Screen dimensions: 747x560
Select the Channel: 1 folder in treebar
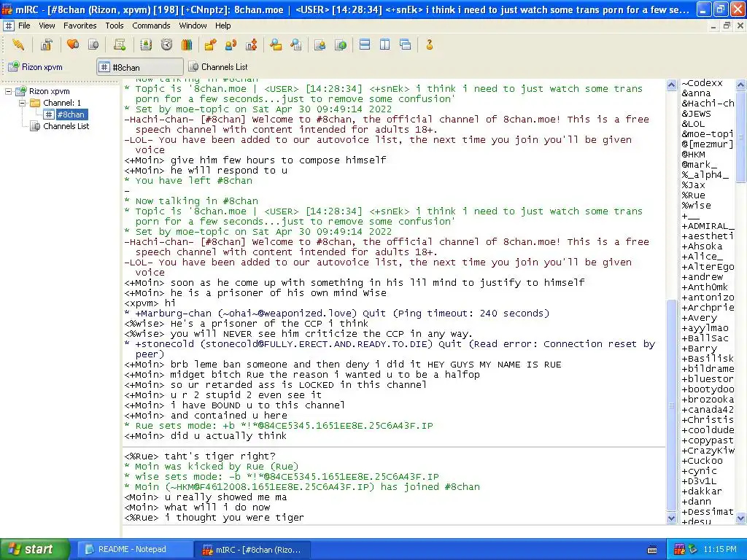[62, 103]
